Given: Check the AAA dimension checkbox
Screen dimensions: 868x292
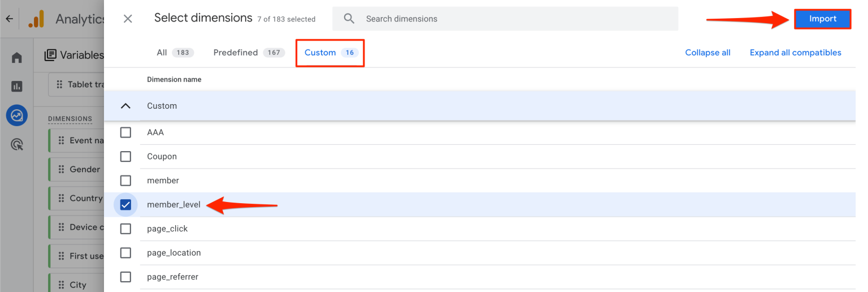Looking at the screenshot, I should (125, 132).
